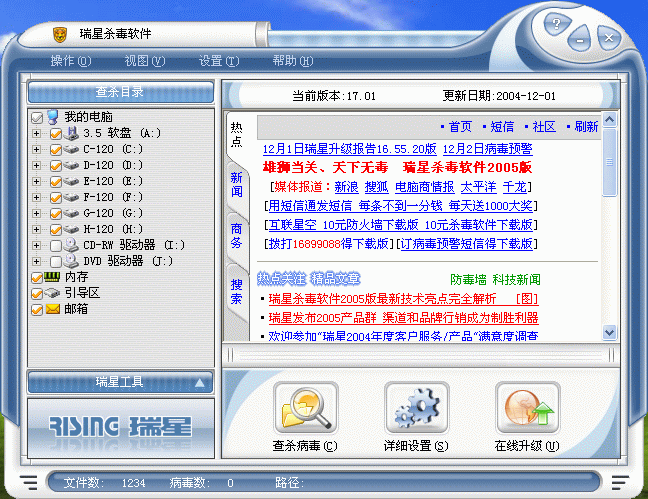Uncheck the 内存 checkbox
The height and width of the screenshot is (499, 648).
pos(37,278)
